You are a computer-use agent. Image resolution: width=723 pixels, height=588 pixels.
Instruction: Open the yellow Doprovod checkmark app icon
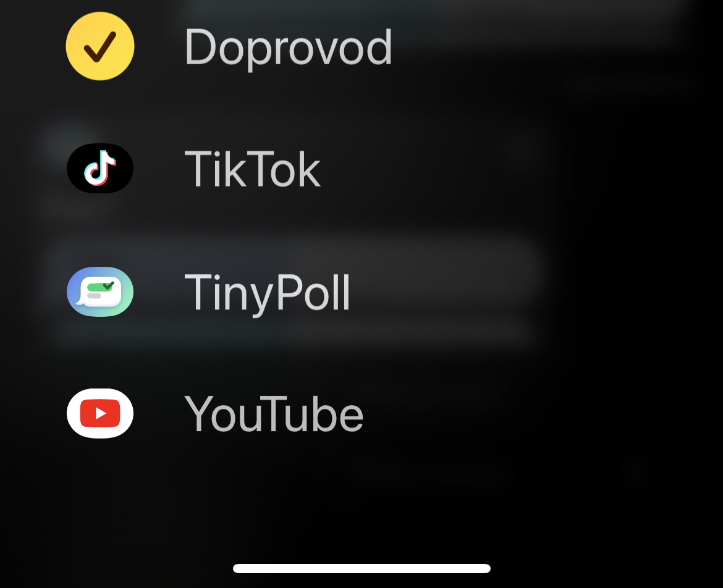(100, 46)
